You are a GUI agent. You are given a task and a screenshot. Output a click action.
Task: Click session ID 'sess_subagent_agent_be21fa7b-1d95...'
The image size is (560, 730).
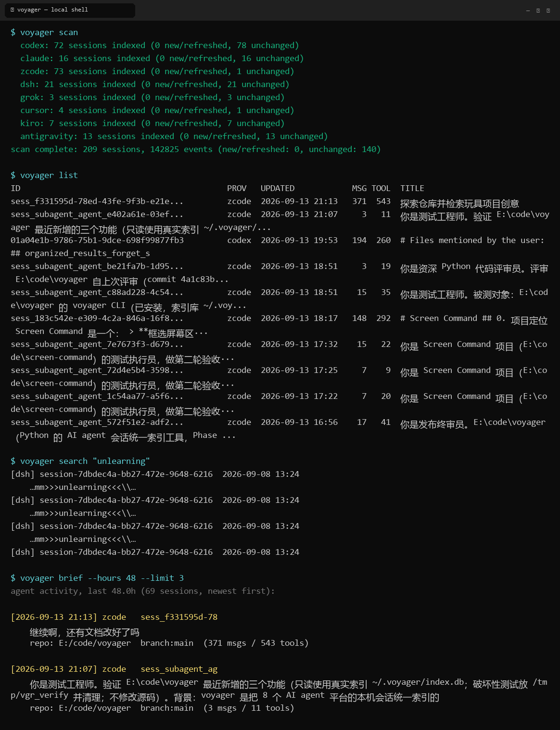coord(97,266)
